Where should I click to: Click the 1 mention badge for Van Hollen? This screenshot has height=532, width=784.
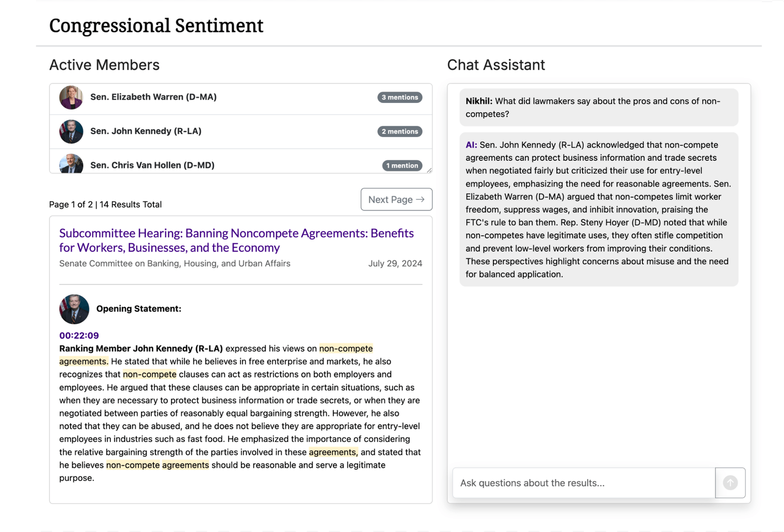(x=402, y=165)
